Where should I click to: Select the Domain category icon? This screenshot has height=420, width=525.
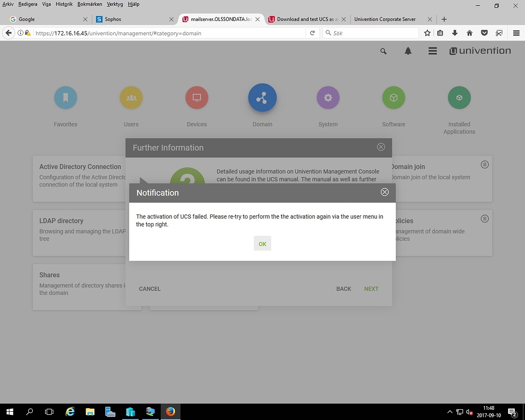point(262,97)
